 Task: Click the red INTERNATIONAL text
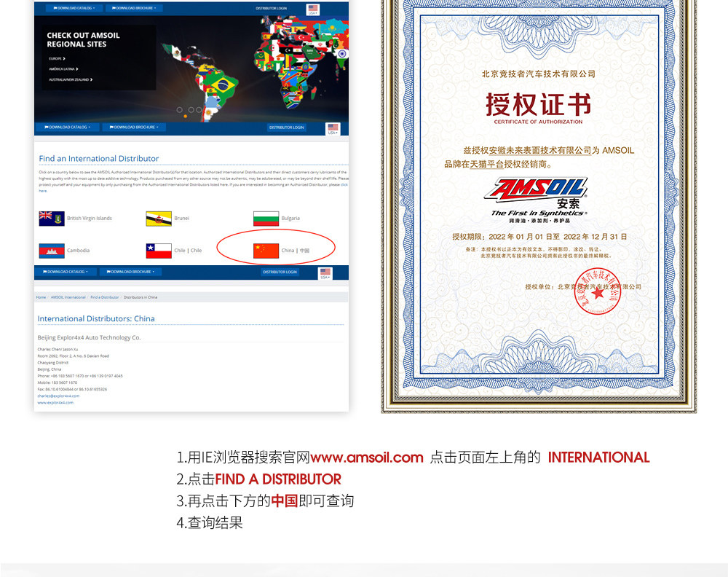click(598, 458)
